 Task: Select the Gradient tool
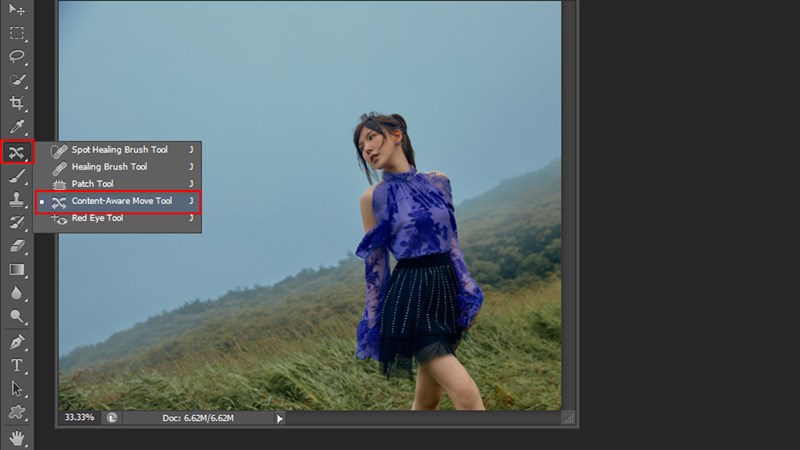point(17,269)
